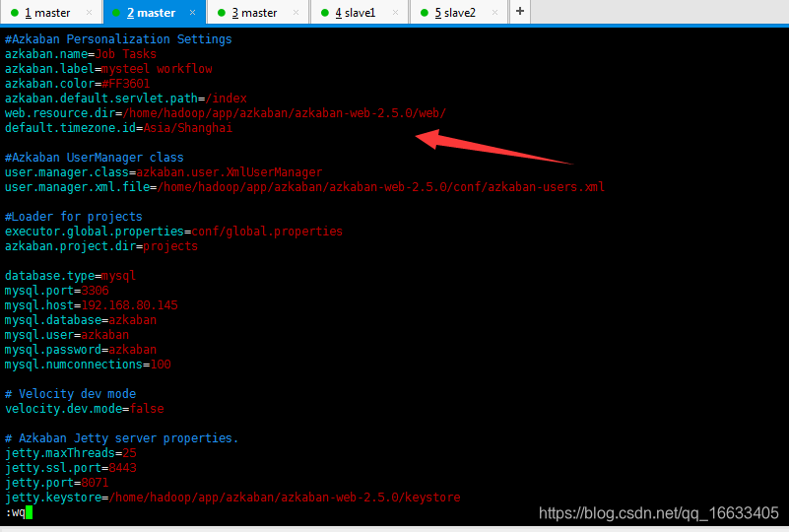789x532 pixels.
Task: Click 'projects' value of azkaban.project.dir
Action: click(170, 246)
